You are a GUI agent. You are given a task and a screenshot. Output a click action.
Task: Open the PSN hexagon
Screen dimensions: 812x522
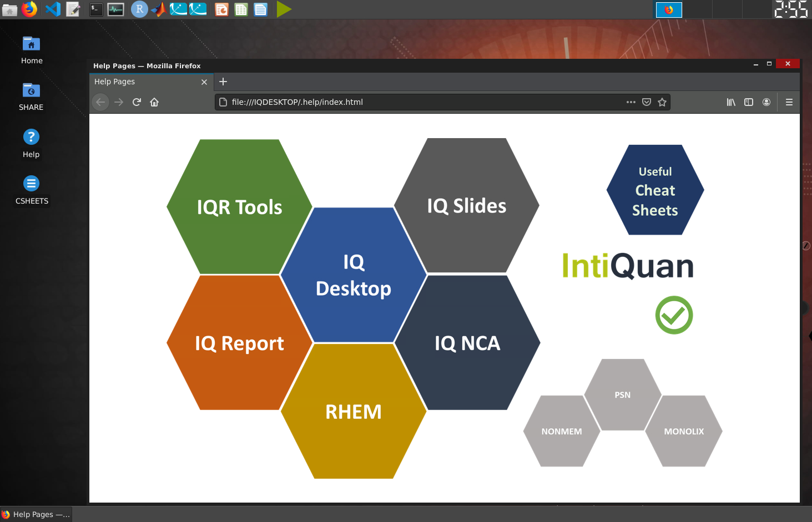623,394
